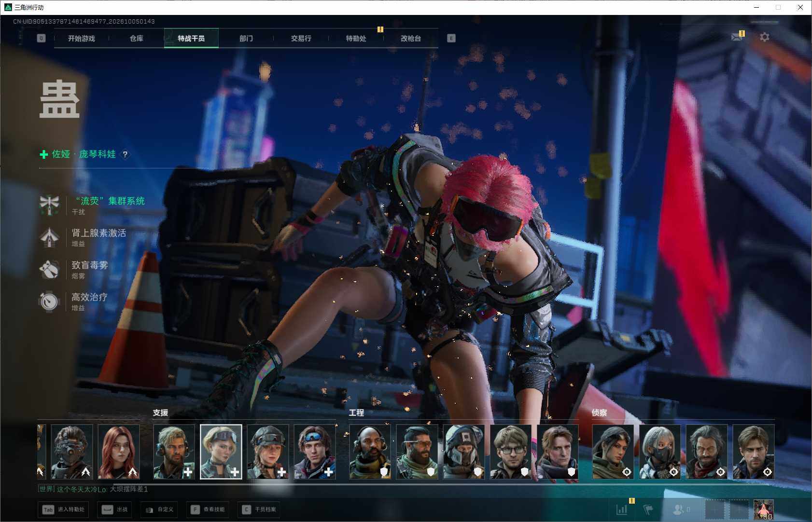Screen dimensions: 812x522
Task: Click the 干员档案 button
Action: pyautogui.click(x=260, y=509)
